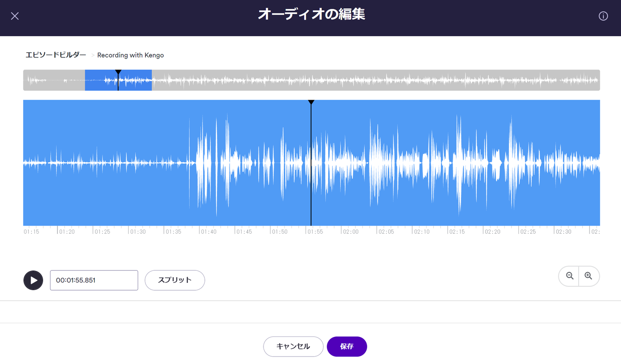Go back to エピソードビルダー breadcrumb

click(56, 55)
